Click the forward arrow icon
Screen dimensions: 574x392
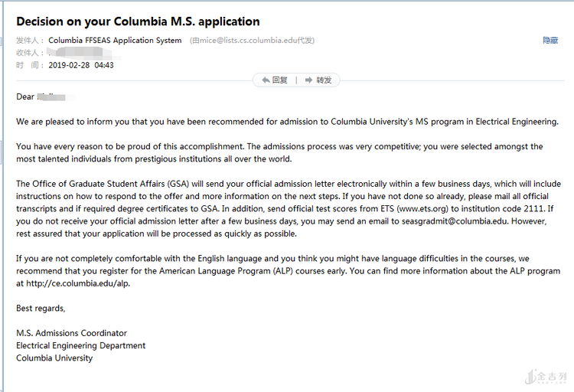pyautogui.click(x=309, y=80)
